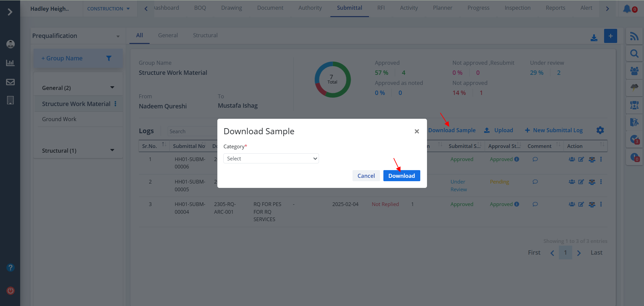The height and width of the screenshot is (306, 644).
Task: Open the Category Select dropdown
Action: tap(271, 158)
